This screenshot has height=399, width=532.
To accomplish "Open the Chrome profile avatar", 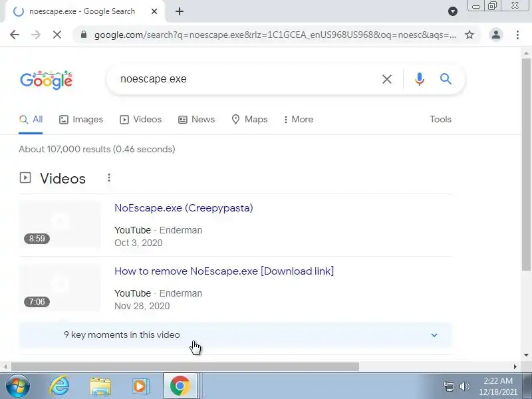I will 496,35.
